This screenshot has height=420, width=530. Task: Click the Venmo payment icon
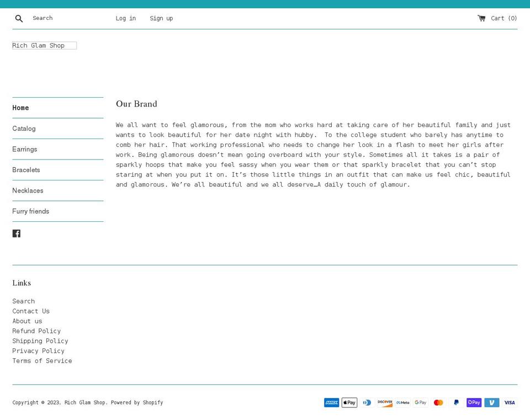[491, 402]
